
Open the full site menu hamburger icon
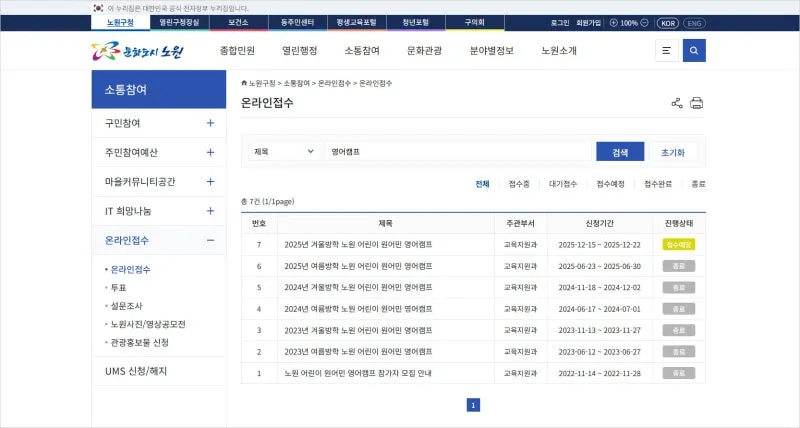[667, 51]
